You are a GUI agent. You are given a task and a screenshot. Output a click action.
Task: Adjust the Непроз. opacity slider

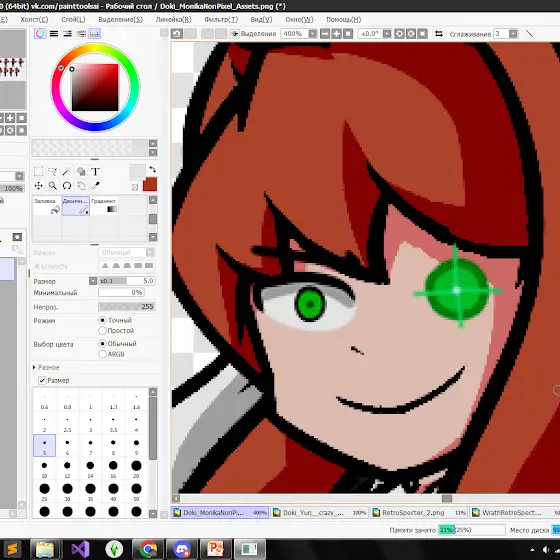[126, 306]
